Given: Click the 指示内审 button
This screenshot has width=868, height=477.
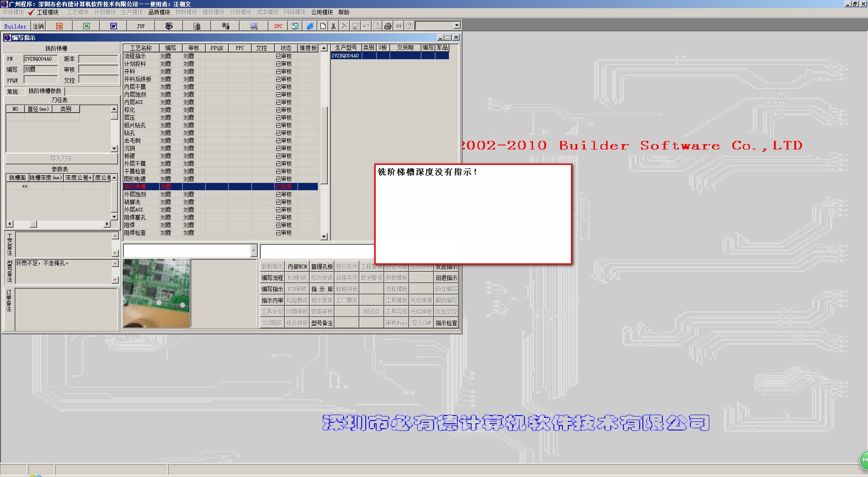Looking at the screenshot, I should 272,300.
